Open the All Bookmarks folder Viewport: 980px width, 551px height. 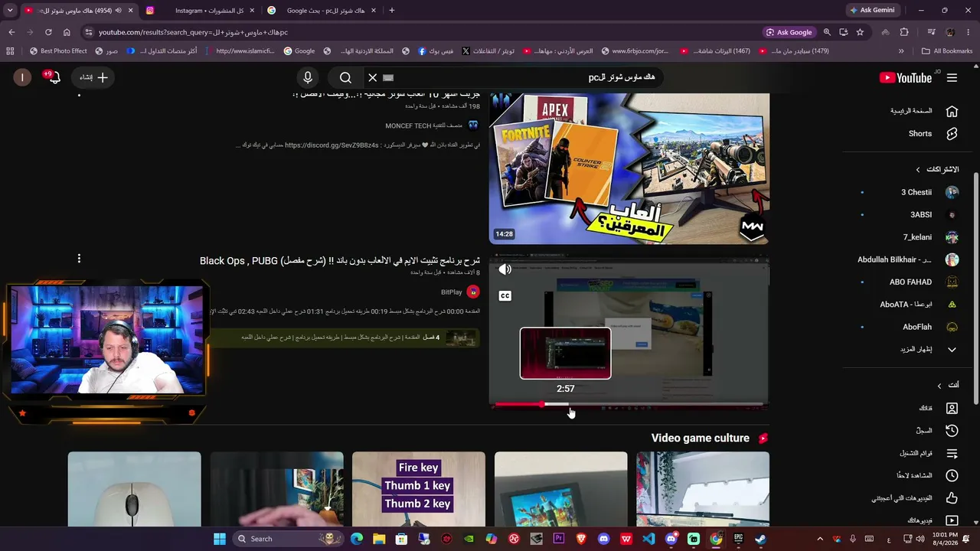[x=947, y=51]
